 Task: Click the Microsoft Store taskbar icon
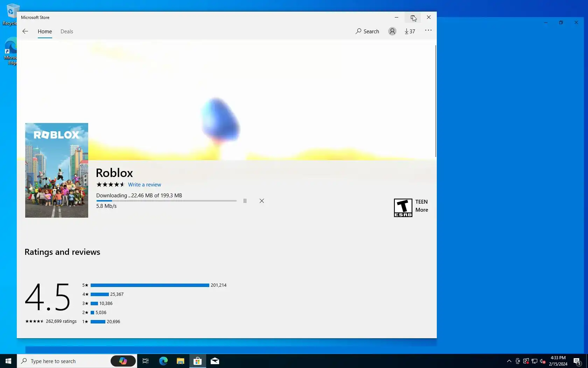(198, 361)
